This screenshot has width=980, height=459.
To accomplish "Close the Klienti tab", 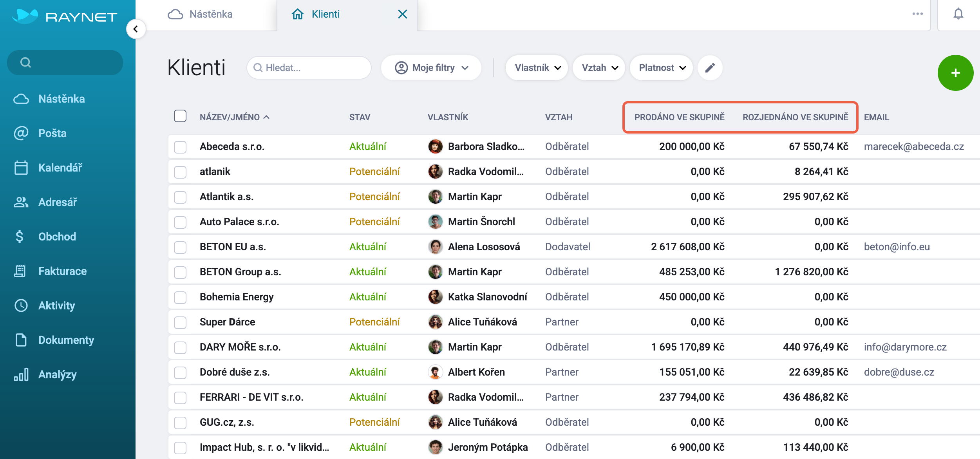I will tap(402, 14).
